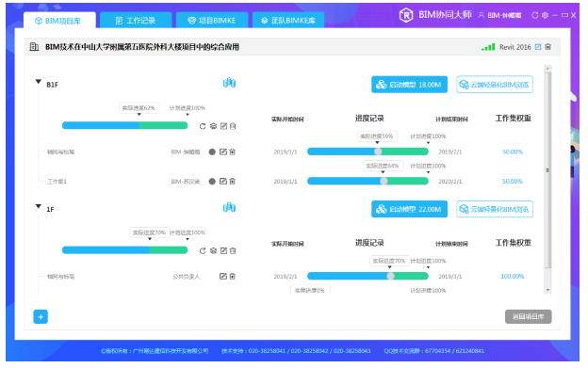Image resolution: width=588 pixels, height=368 pixels.
Task: Open the settings gear in title bar
Action: [545, 15]
